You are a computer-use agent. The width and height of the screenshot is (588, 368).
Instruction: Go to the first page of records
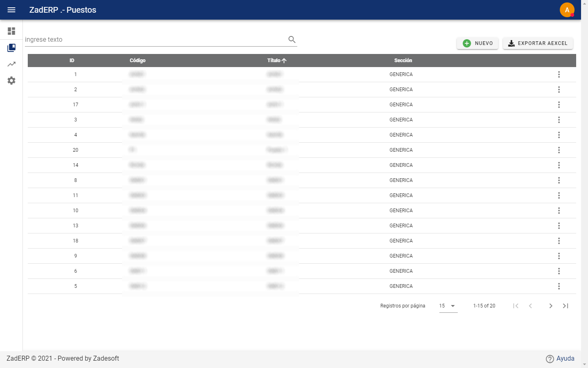point(516,306)
